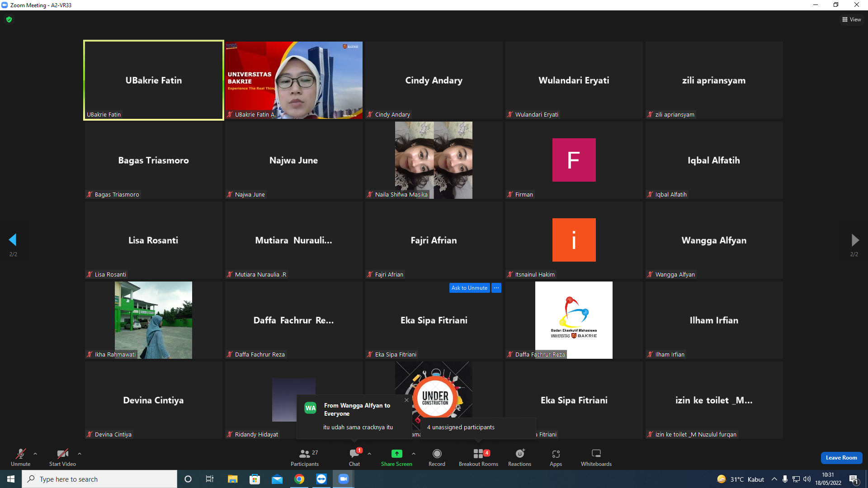Click the Windows taskbar search box
Image resolution: width=868 pixels, height=488 pixels.
[99, 479]
